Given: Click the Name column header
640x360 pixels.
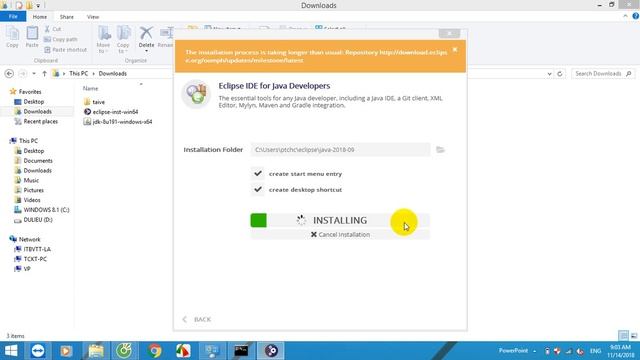Looking at the screenshot, I should (91, 88).
